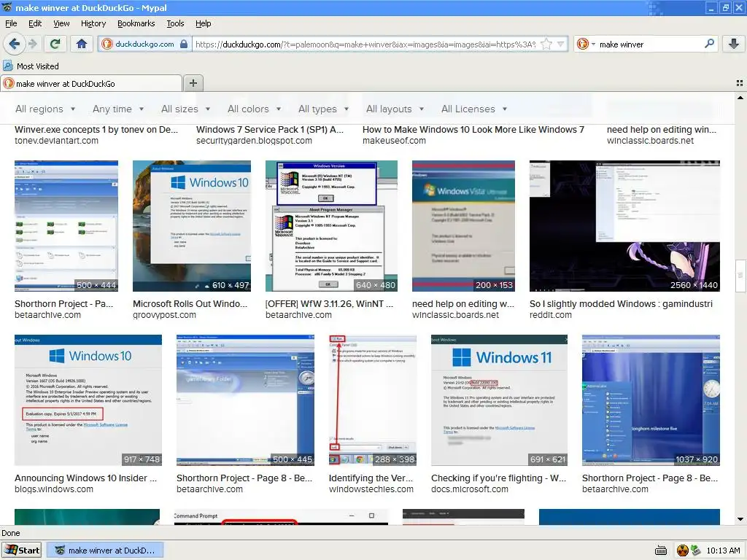Click the keyboard icon in system tray
The width and height of the screenshot is (747, 560).
coord(661,551)
